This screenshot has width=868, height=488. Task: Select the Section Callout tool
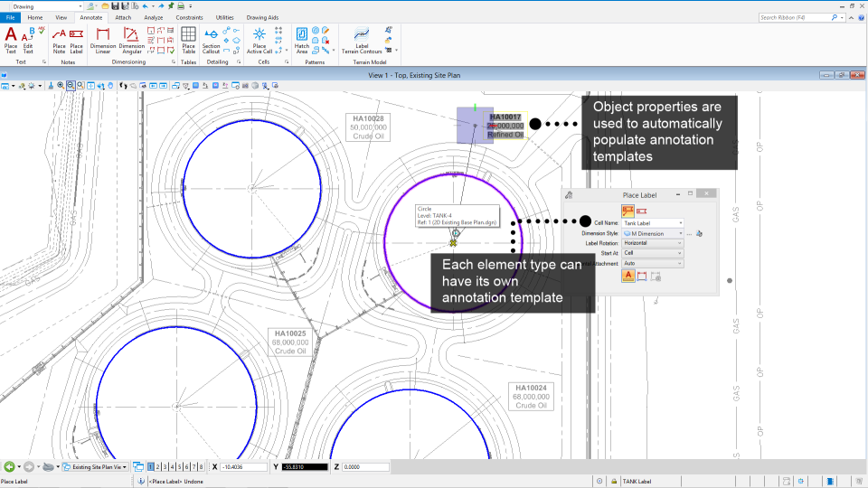coord(212,40)
